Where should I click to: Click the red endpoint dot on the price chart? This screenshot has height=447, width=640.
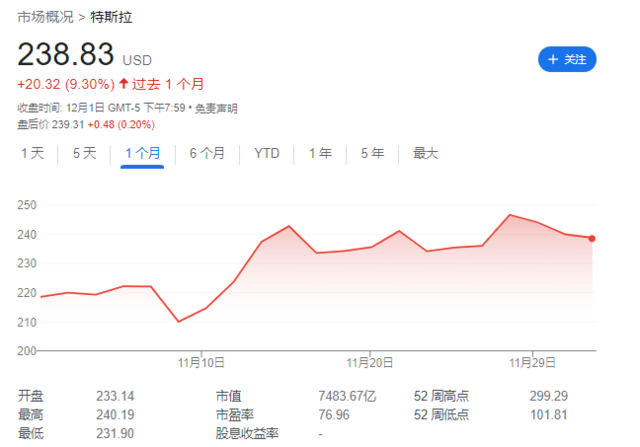point(592,238)
